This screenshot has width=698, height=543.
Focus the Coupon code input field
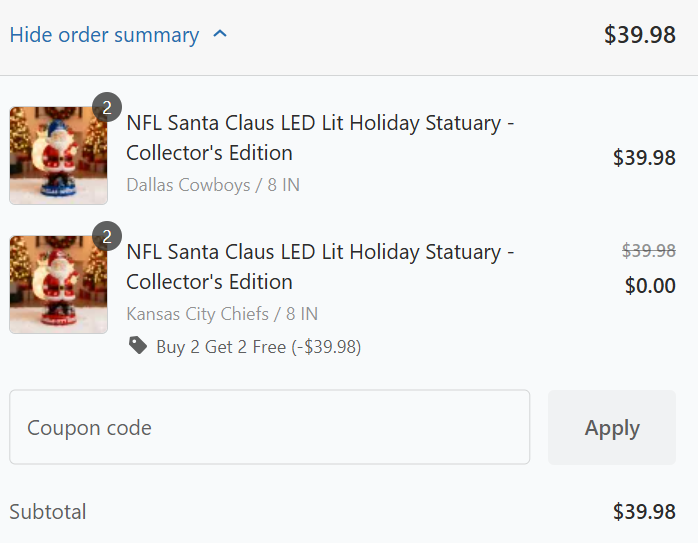(269, 428)
